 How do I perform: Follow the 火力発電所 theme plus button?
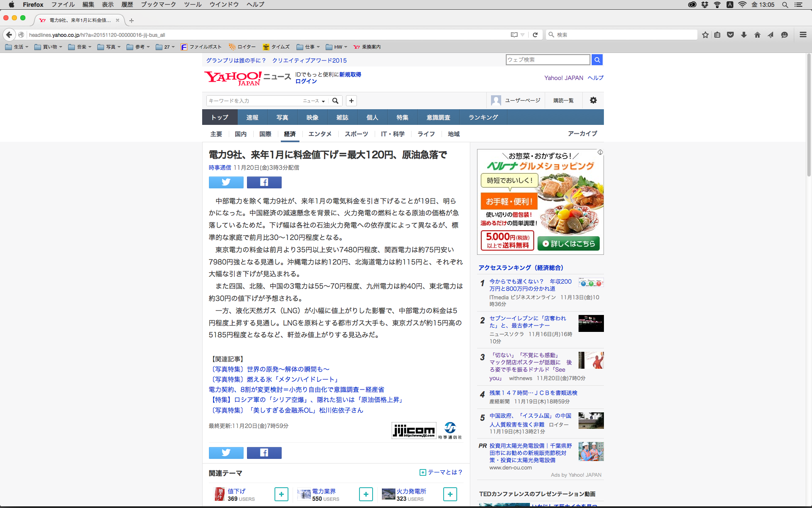click(x=450, y=494)
